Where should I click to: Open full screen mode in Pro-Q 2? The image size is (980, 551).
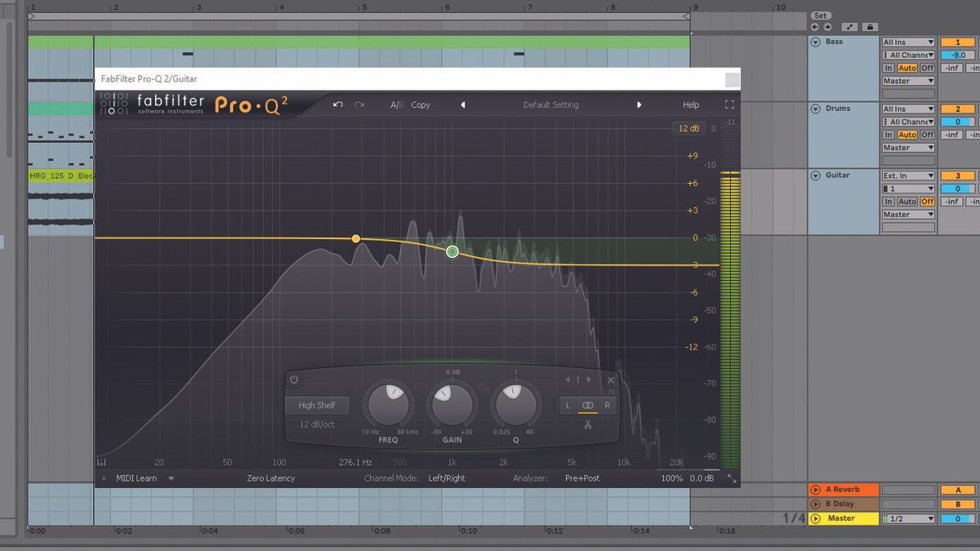[728, 104]
